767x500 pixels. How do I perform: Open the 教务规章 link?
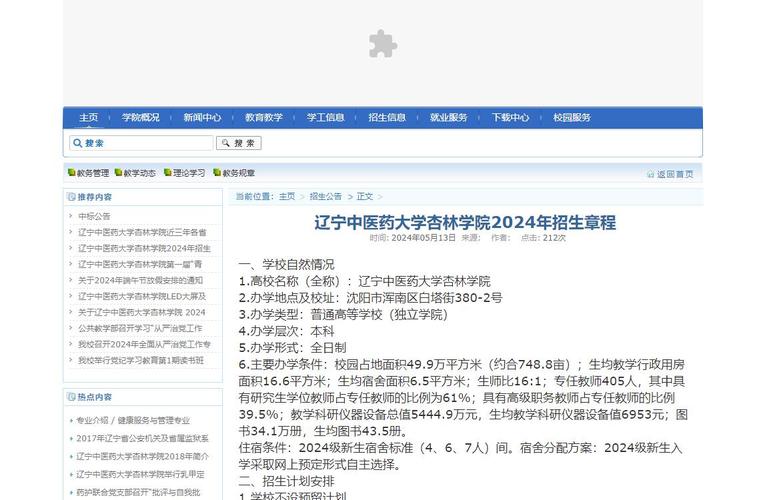tap(239, 173)
